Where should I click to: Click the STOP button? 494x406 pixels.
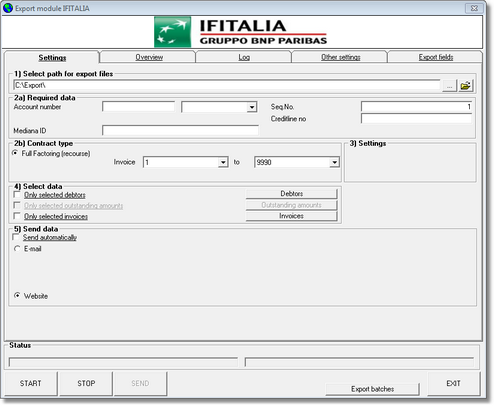pos(86,383)
